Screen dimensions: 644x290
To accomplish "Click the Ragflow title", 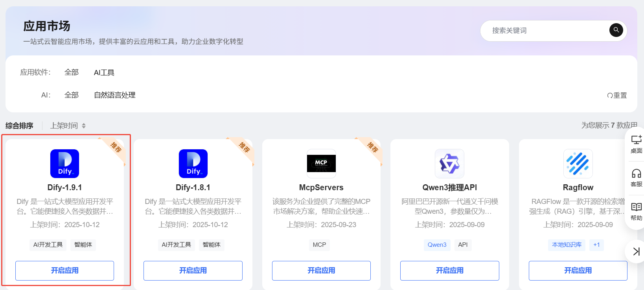I will point(578,187).
